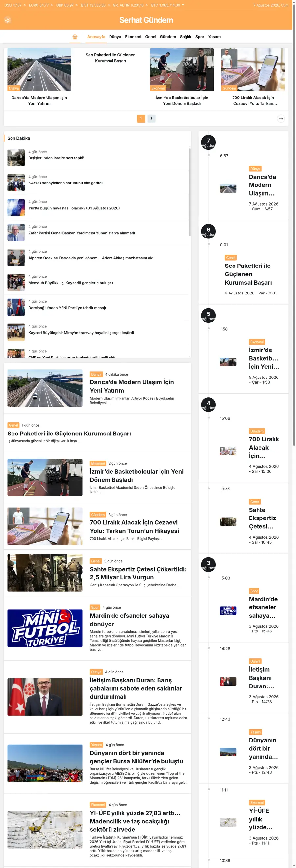The height and width of the screenshot is (868, 296).
Task: Open the Spor menu item
Action: pos(200,37)
